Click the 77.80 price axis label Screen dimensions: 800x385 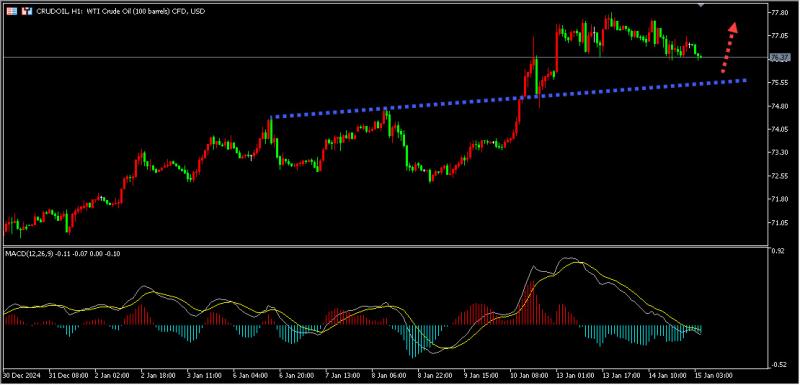click(x=779, y=13)
